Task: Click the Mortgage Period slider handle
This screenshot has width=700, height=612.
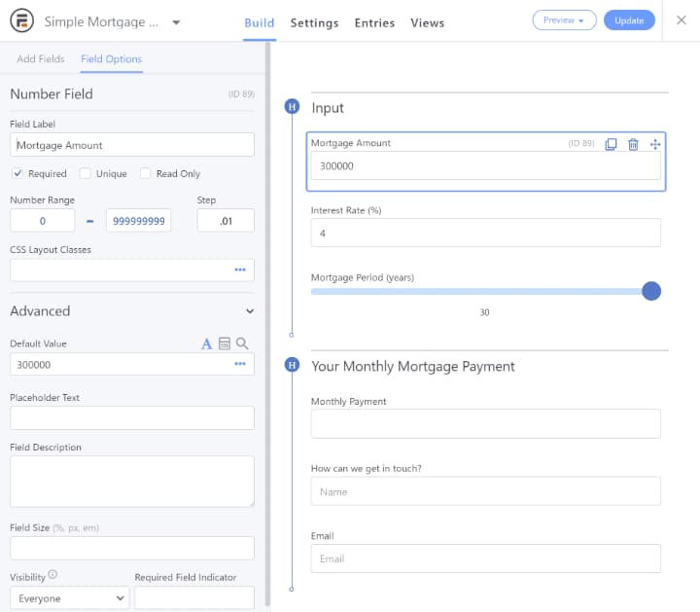Action: click(x=651, y=291)
